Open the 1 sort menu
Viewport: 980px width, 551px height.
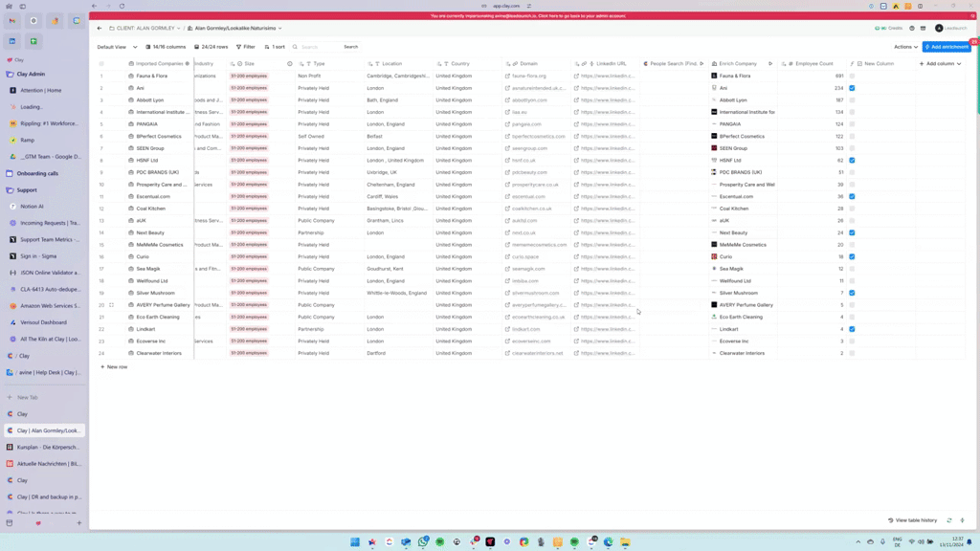click(276, 47)
